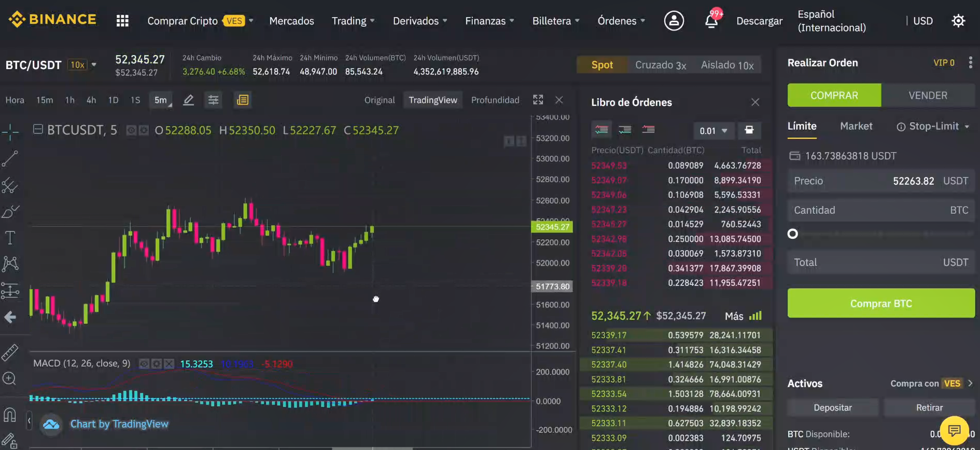Click the Retirar button
The image size is (980, 450).
click(929, 407)
